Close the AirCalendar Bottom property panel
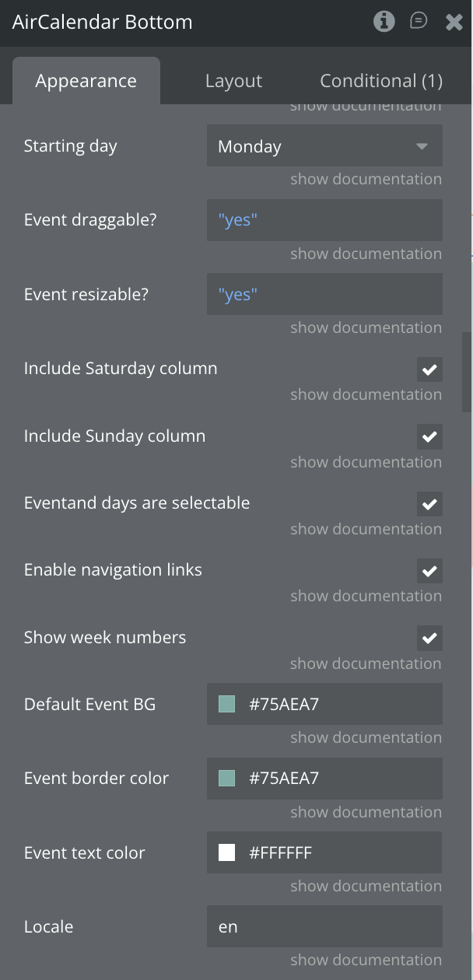 pos(454,22)
